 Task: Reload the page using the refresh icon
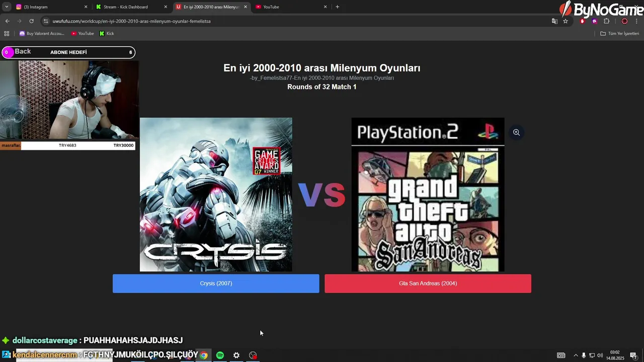(x=31, y=21)
